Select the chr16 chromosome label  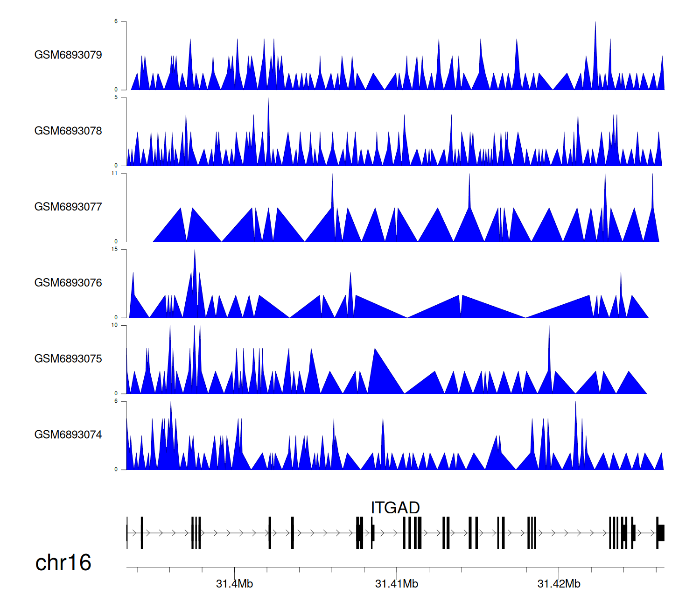[63, 562]
